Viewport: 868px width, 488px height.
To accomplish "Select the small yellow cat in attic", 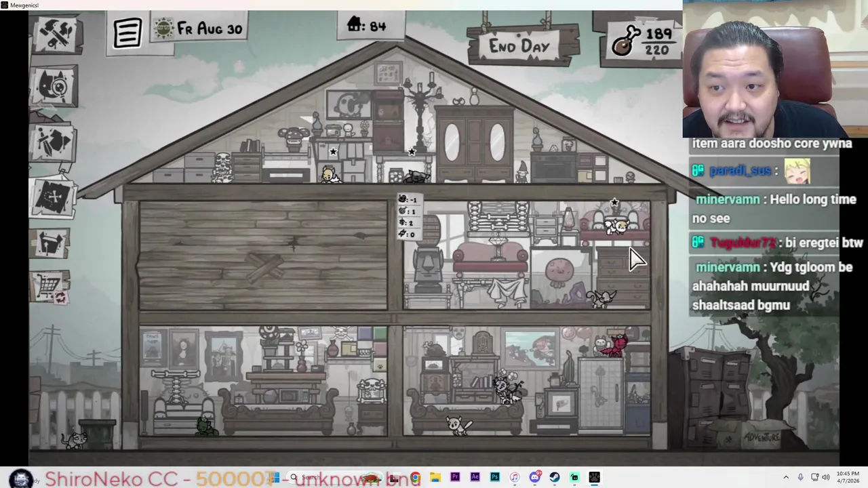I will 330,175.
